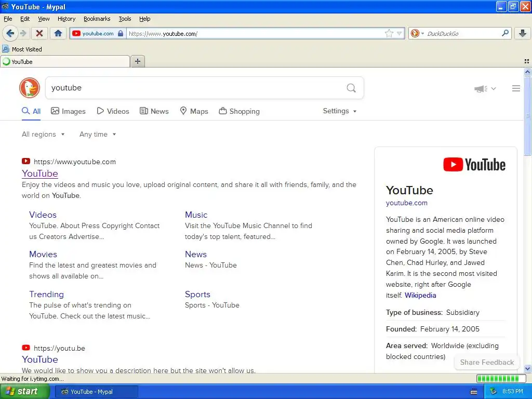Click the https://www.youtube.com result URL
Image resolution: width=532 pixels, height=399 pixels.
pos(75,162)
